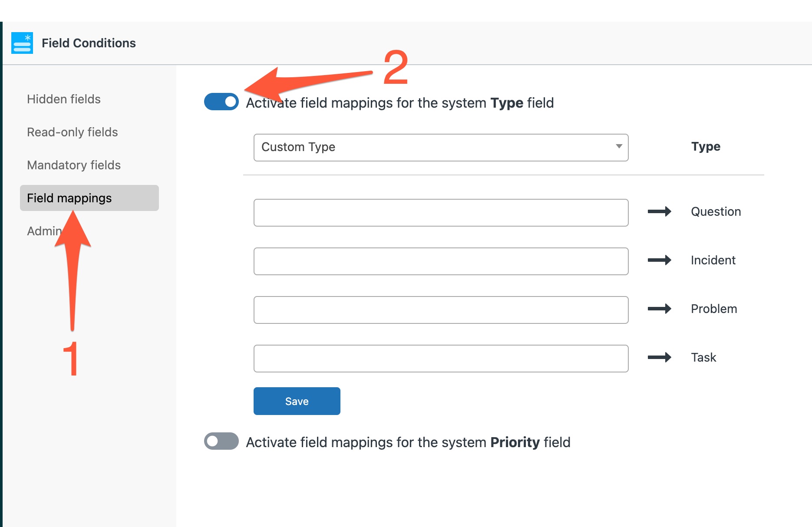Viewport: 812px width, 527px height.
Task: Click the chevron on the Custom Type selector
Action: tap(619, 147)
